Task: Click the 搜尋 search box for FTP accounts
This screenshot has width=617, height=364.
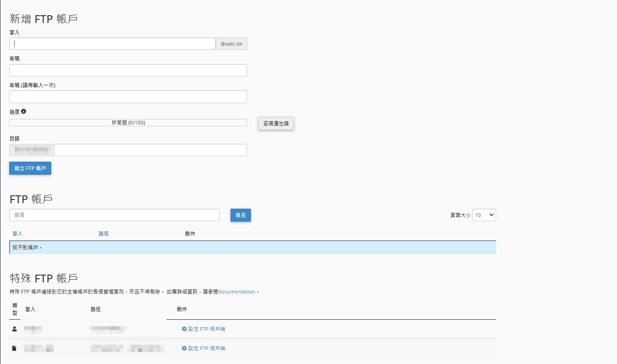Action: click(x=114, y=215)
